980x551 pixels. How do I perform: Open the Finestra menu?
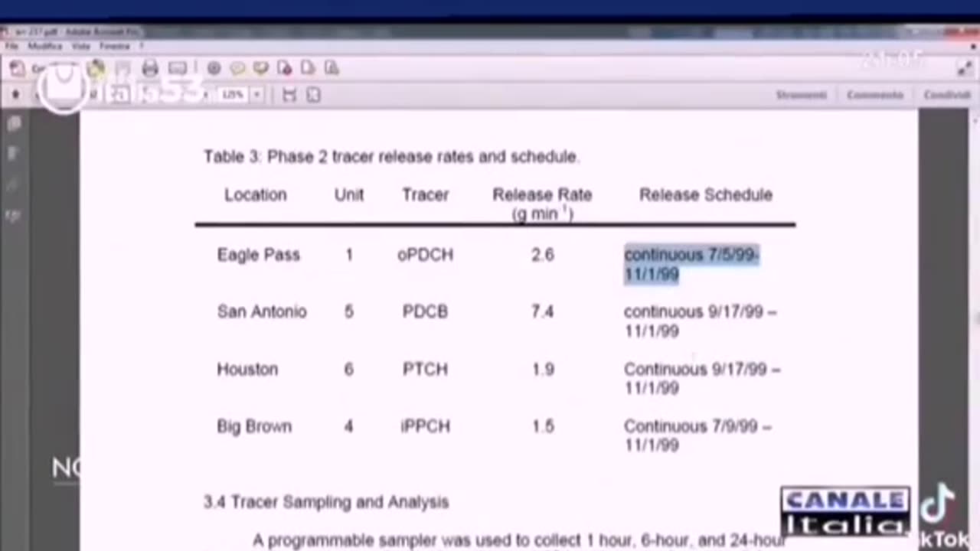[x=115, y=46]
